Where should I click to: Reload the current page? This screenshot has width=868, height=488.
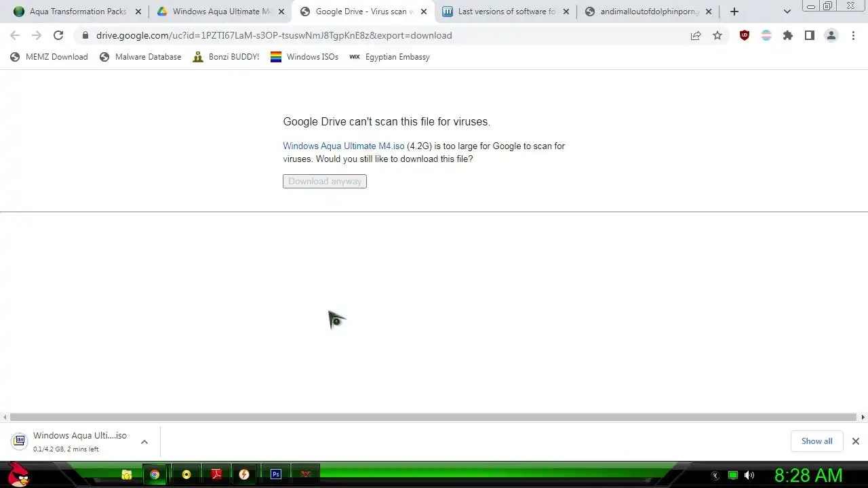click(x=58, y=35)
